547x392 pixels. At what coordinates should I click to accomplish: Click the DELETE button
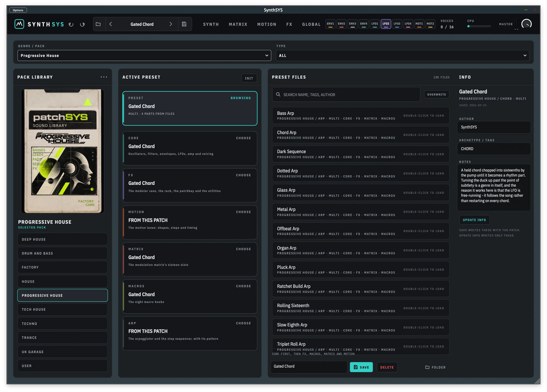(x=387, y=367)
